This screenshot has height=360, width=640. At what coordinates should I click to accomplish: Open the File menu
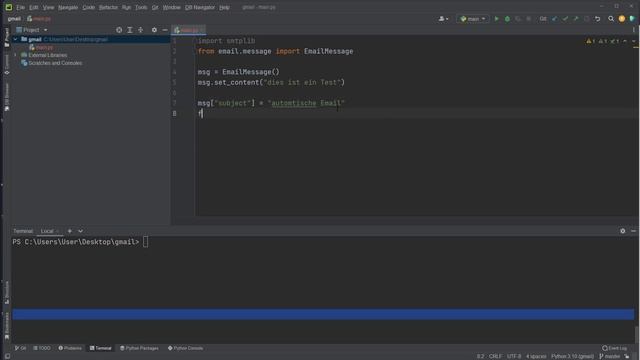tap(20, 7)
